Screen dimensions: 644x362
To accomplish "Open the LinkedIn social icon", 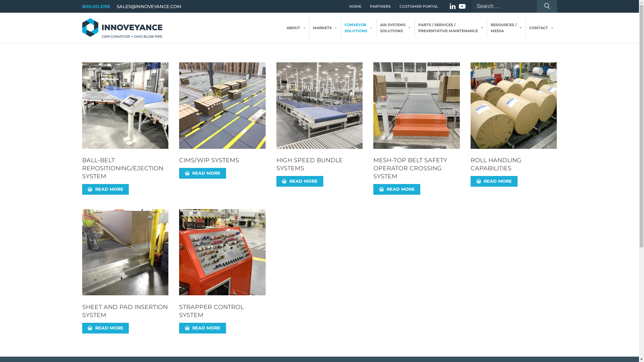I will 452,6.
